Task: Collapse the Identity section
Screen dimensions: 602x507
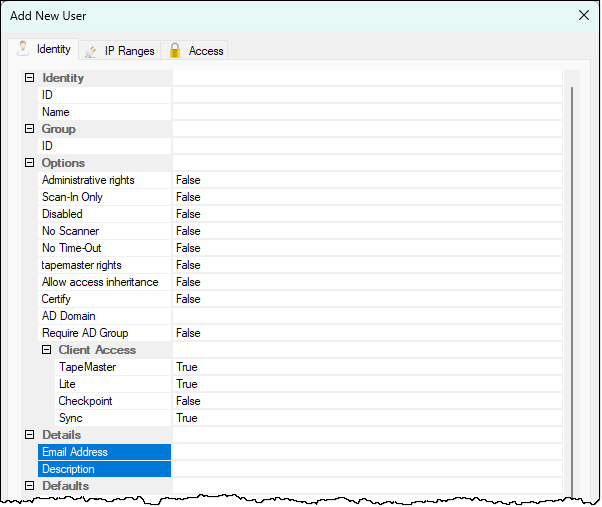Action: click(x=29, y=78)
